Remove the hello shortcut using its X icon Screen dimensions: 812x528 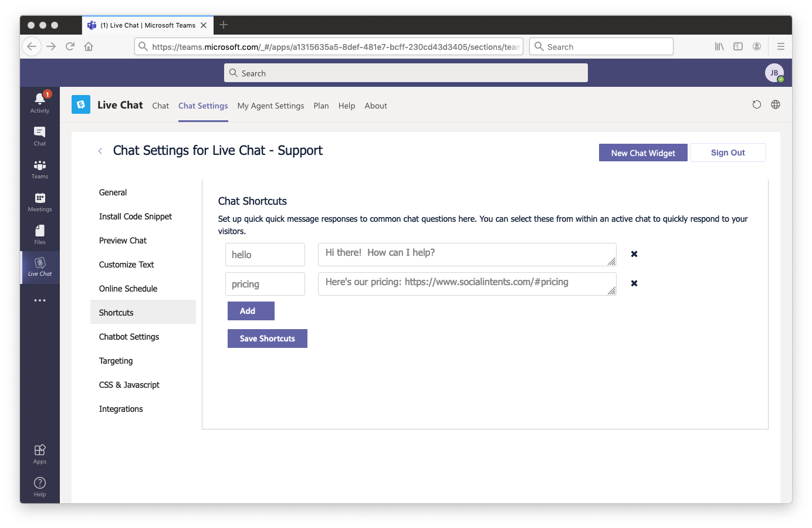[x=634, y=253]
